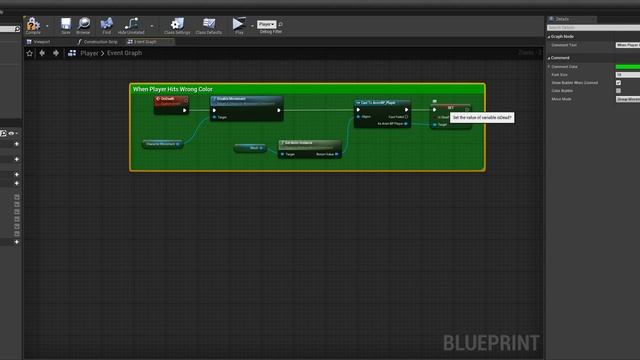
Task: Click the graph grid icon before Player
Action: coord(72,53)
